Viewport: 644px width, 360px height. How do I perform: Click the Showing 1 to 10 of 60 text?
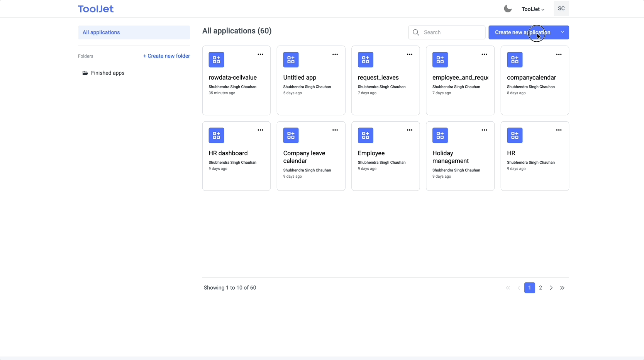tap(230, 288)
